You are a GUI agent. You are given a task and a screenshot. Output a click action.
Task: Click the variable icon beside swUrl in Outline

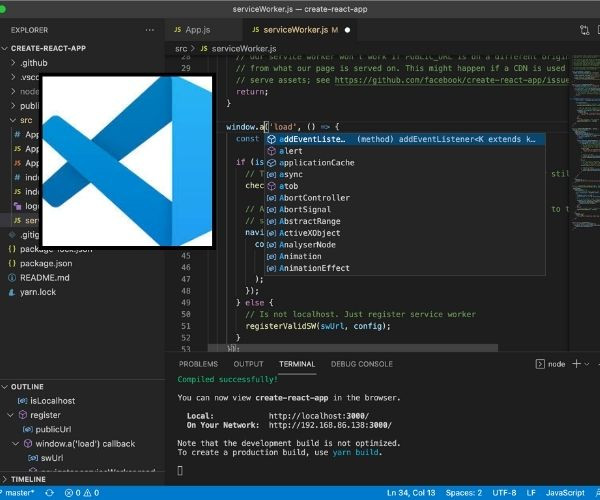(x=33, y=458)
